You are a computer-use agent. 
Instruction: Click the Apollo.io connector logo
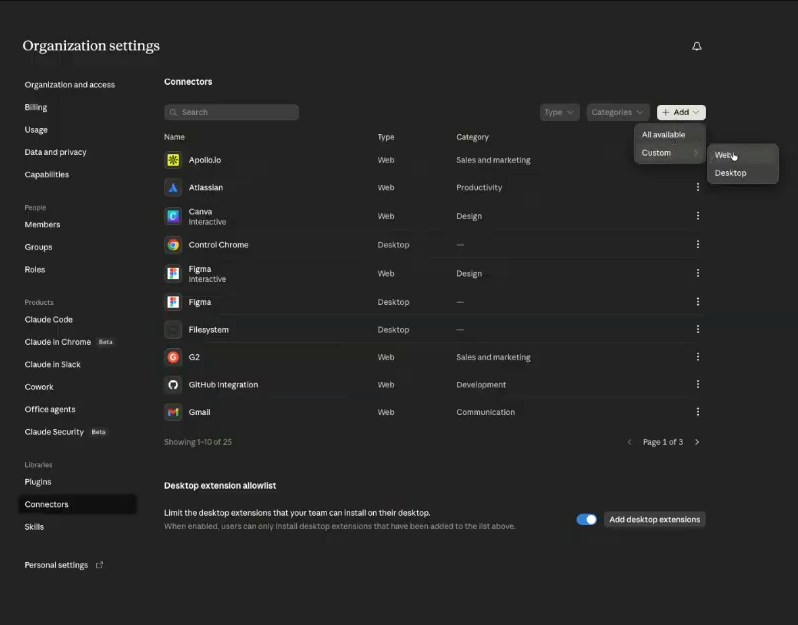[173, 160]
